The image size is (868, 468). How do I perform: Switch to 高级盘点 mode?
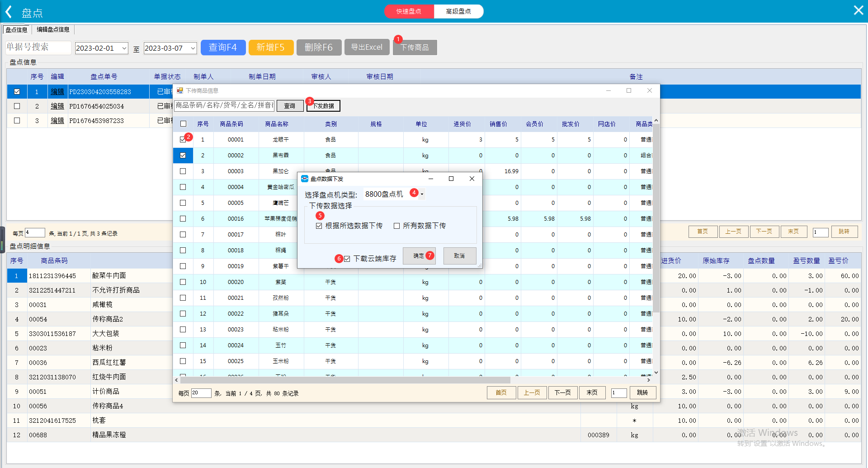458,11
